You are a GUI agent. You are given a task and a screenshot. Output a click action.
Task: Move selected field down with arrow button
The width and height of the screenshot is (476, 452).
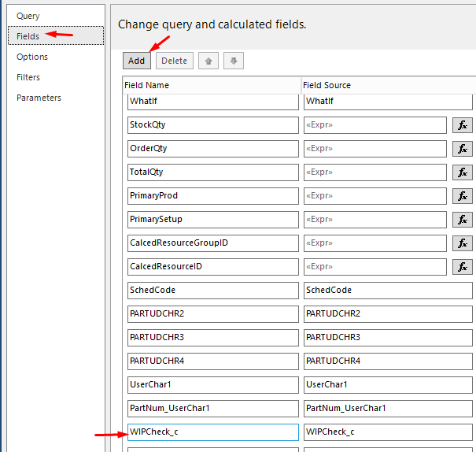[234, 61]
